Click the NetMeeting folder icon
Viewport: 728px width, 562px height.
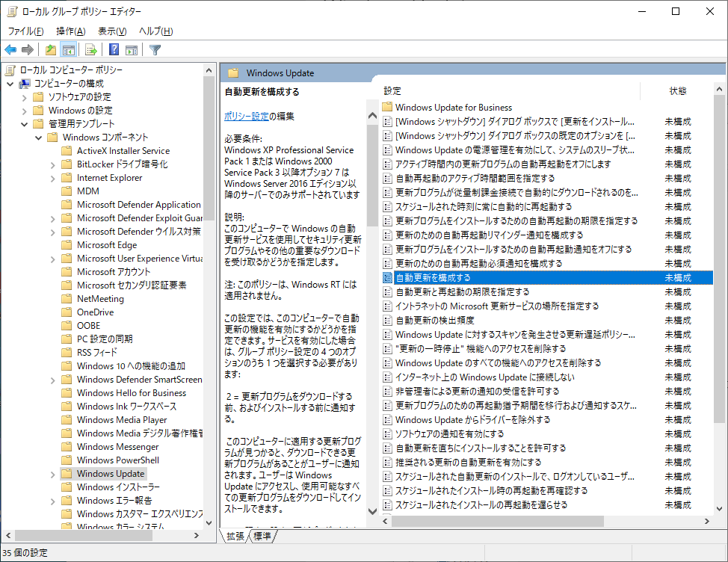pyautogui.click(x=67, y=299)
